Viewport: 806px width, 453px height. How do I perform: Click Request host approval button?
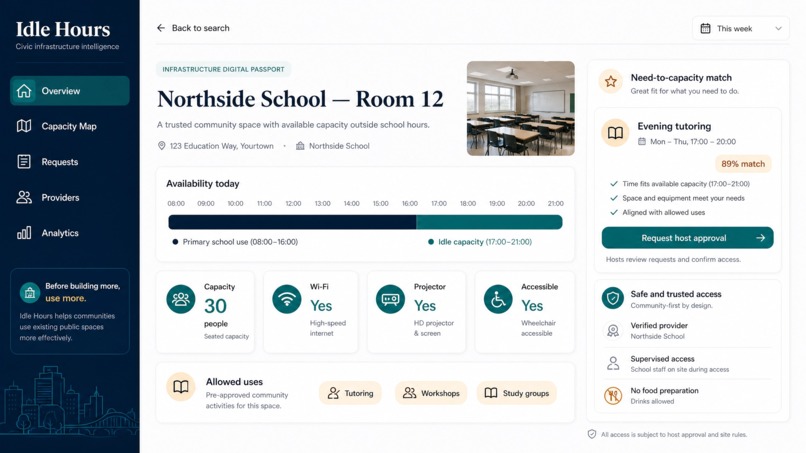click(x=687, y=238)
